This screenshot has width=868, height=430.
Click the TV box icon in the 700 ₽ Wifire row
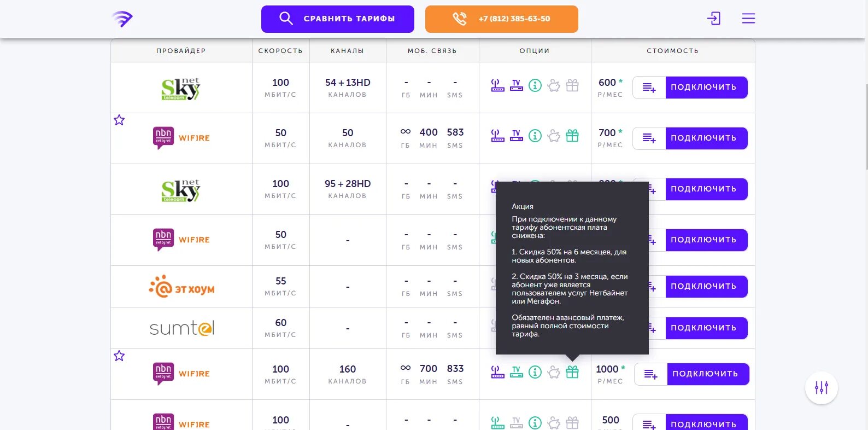coord(516,136)
